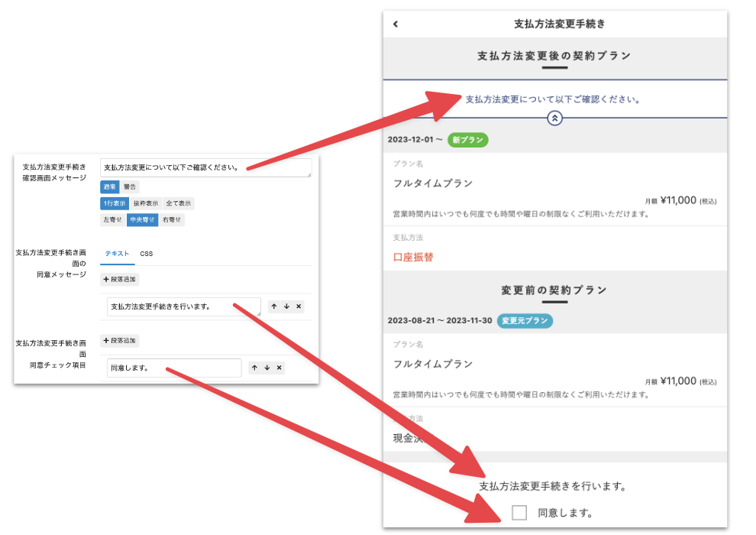Click 段落追加 under the テキスト tab

(x=119, y=280)
